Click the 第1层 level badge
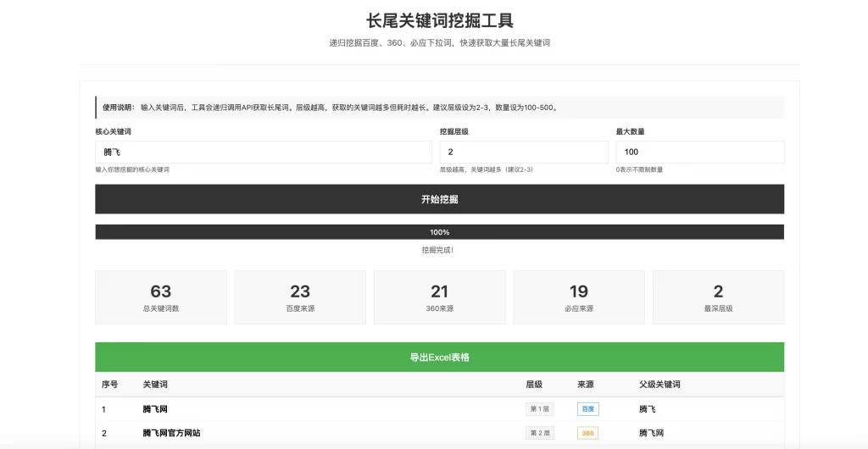Screen dimensions: 868x449 pyautogui.click(x=540, y=409)
